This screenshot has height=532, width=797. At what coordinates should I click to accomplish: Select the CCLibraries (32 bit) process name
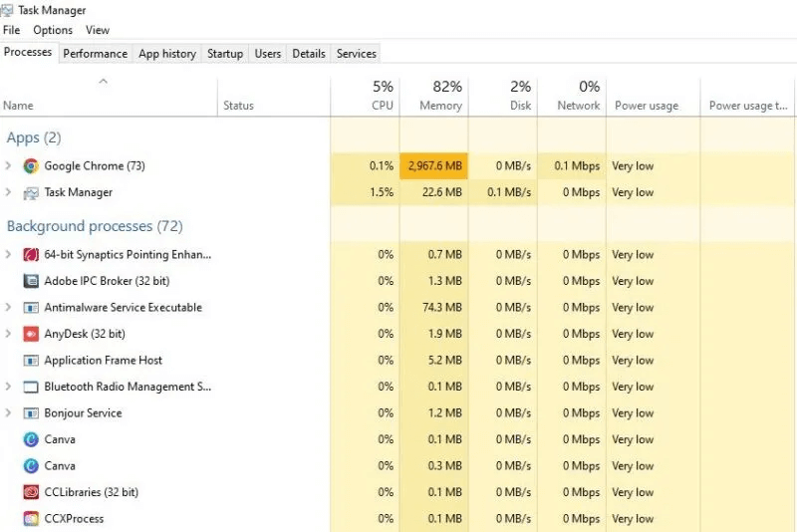coord(91,492)
